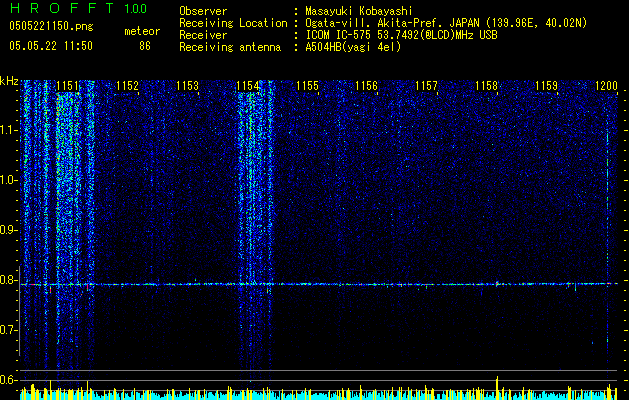Image resolution: width=629 pixels, height=400 pixels.
Task: Click the 'Receiving antenna' field label
Action: (x=230, y=47)
